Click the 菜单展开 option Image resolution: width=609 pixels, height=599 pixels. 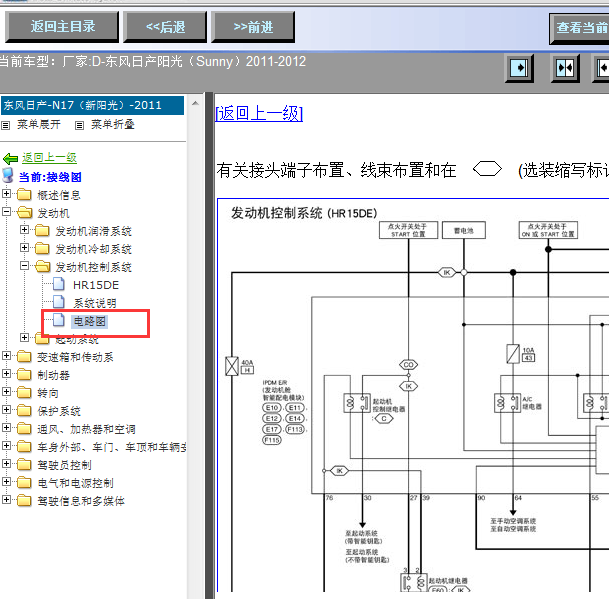coord(38,124)
